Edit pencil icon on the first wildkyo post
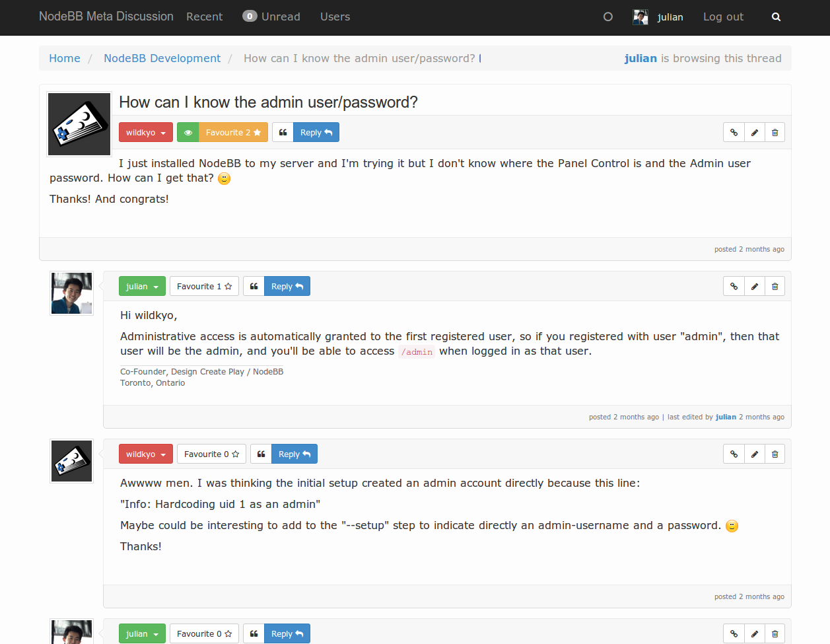The height and width of the screenshot is (644, 830). click(754, 133)
